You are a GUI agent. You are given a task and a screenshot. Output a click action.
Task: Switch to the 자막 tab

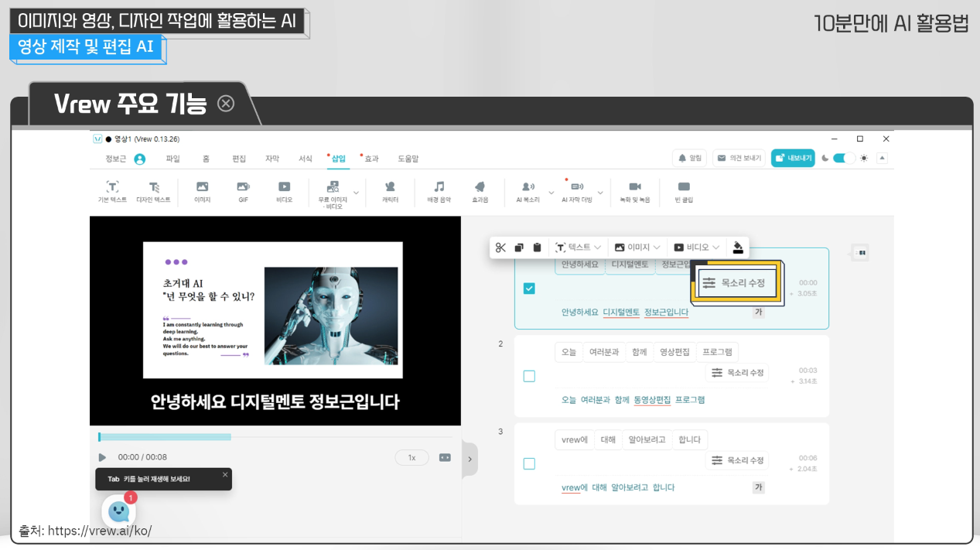(272, 159)
